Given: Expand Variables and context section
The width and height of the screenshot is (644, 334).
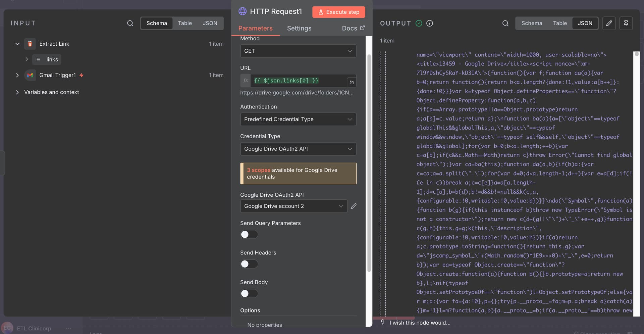Looking at the screenshot, I should [17, 92].
